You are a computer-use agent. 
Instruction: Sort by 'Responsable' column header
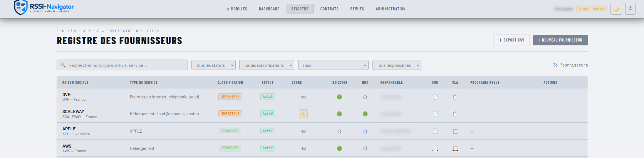coord(392,83)
